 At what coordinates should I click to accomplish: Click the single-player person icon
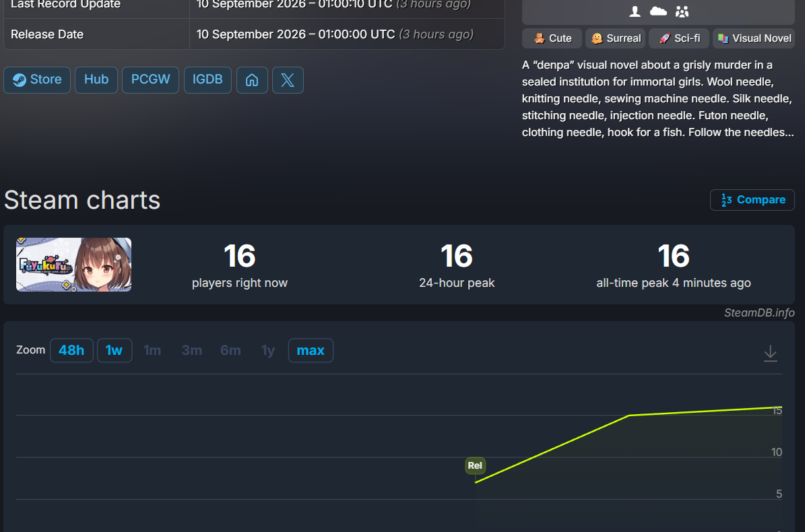pos(635,11)
